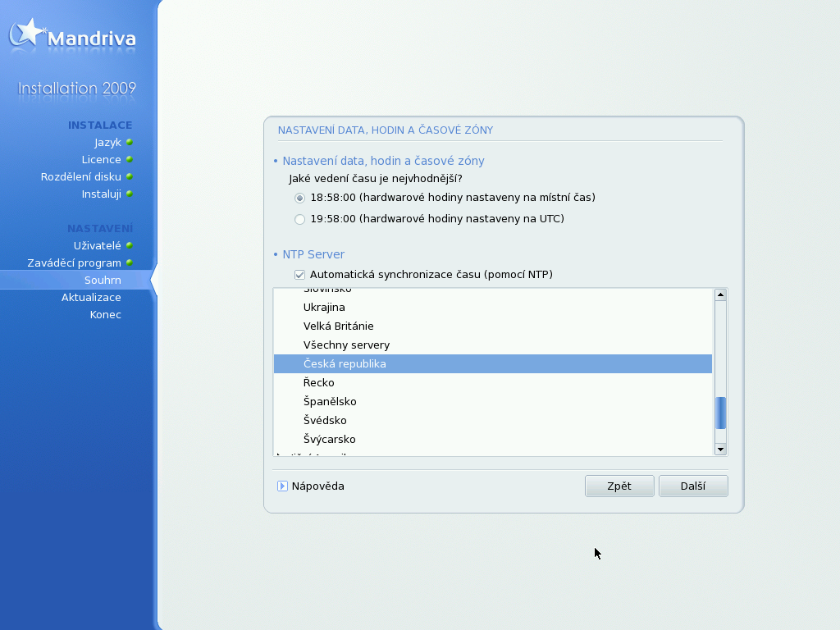This screenshot has width=840, height=630.
Task: Click green status dot next to Instaluji
Action: coord(130,194)
